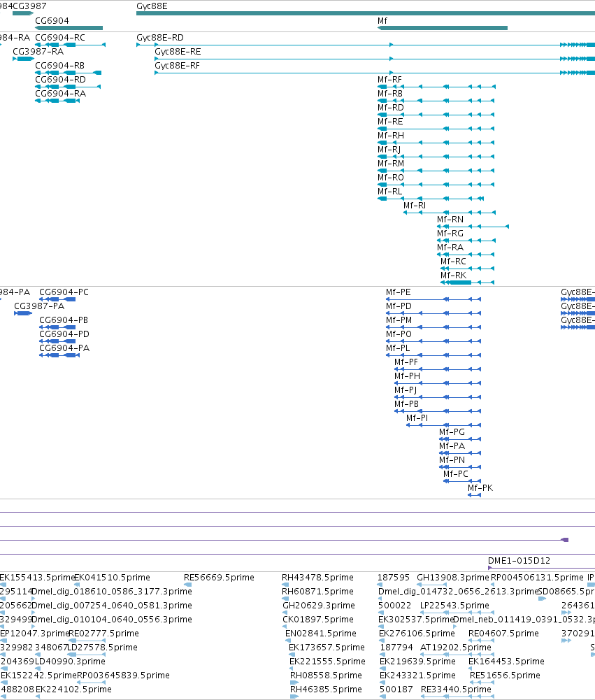The width and height of the screenshot is (595, 700).
Task: Select the RH08558.5prime EST label
Action: tap(326, 675)
